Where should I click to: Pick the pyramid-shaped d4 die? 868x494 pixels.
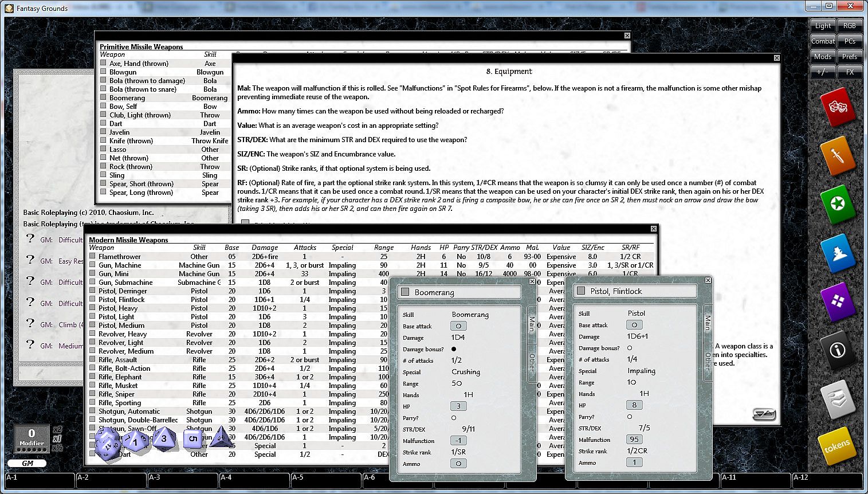pos(221,437)
